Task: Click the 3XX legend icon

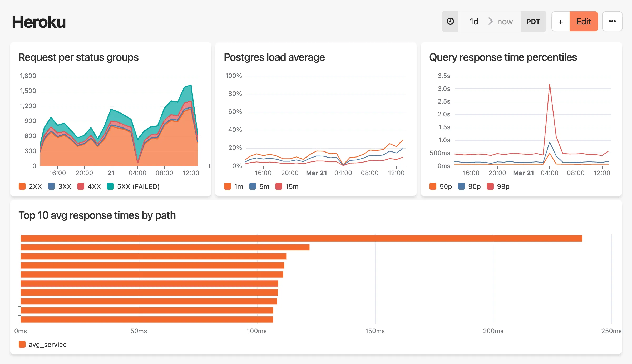Action: click(x=51, y=186)
